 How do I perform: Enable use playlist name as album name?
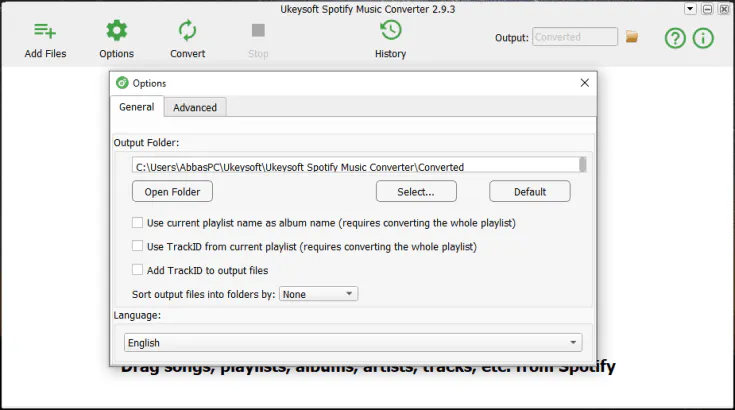[x=137, y=223]
